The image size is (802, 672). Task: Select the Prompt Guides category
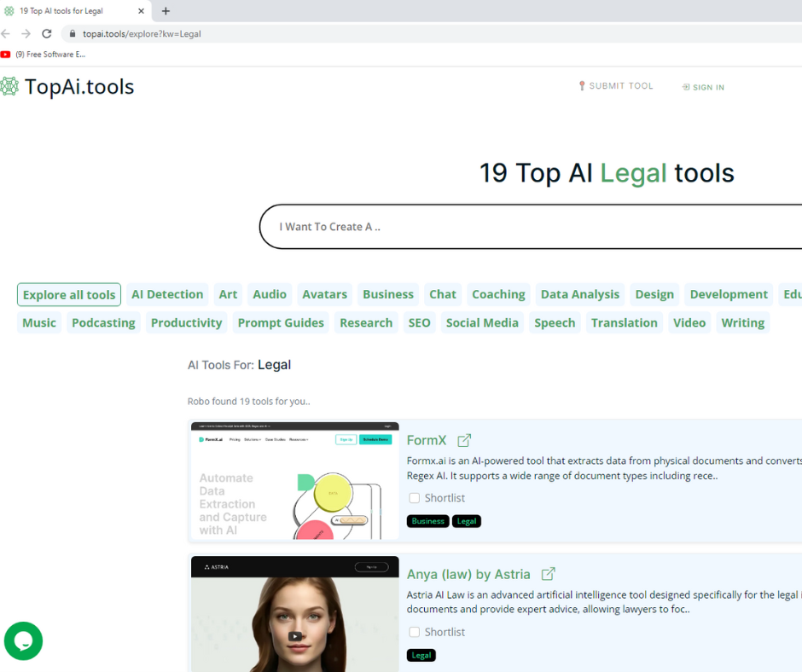click(x=281, y=322)
